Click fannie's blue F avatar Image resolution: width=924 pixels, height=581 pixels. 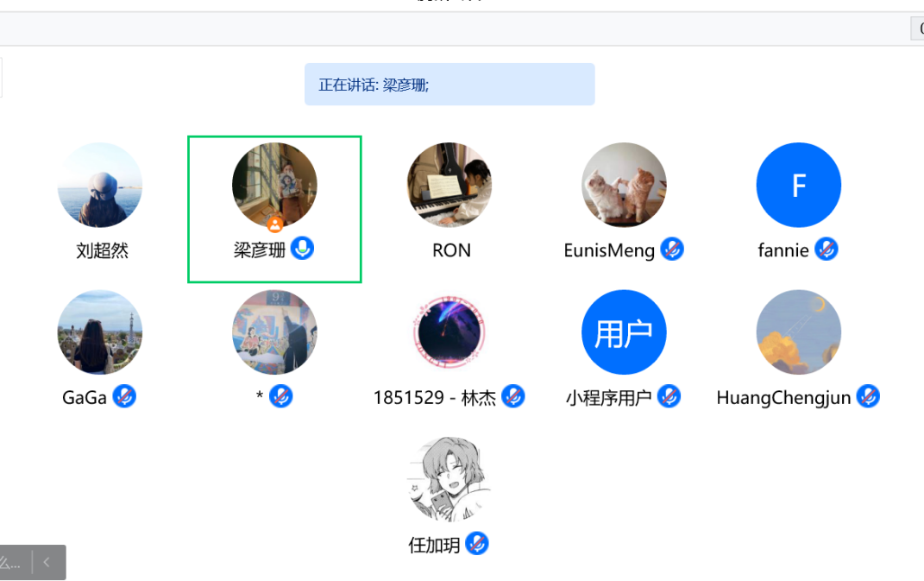(798, 185)
